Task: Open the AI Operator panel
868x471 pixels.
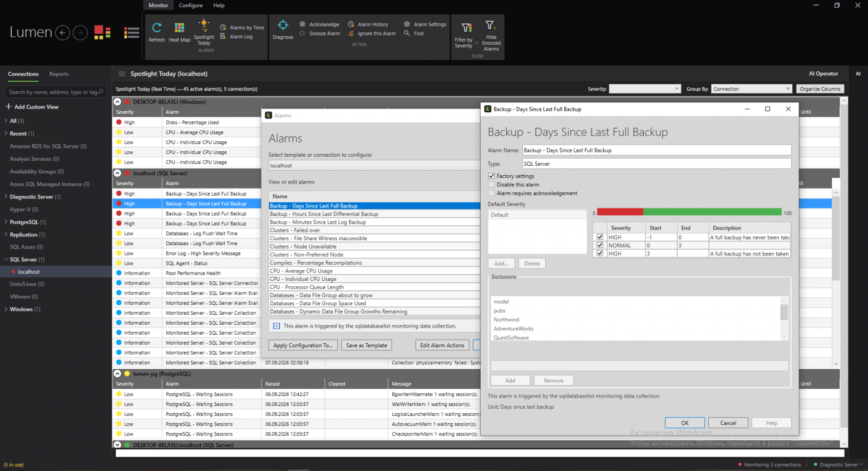Action: [x=823, y=73]
